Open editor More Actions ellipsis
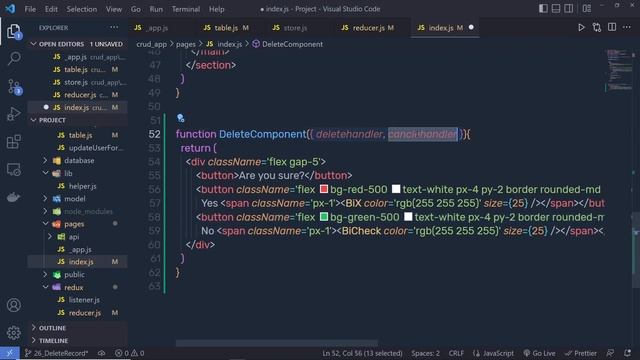This screenshot has width=640, height=360. click(627, 27)
